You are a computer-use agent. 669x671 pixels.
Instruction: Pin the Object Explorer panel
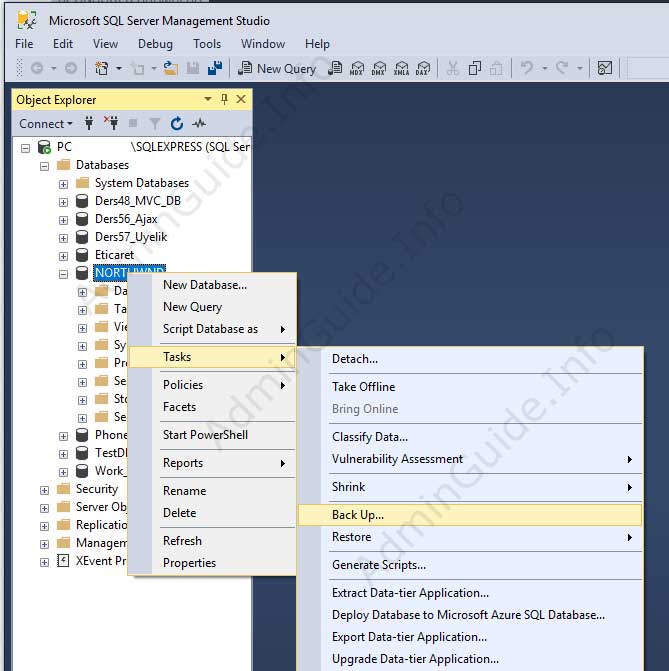pyautogui.click(x=224, y=99)
